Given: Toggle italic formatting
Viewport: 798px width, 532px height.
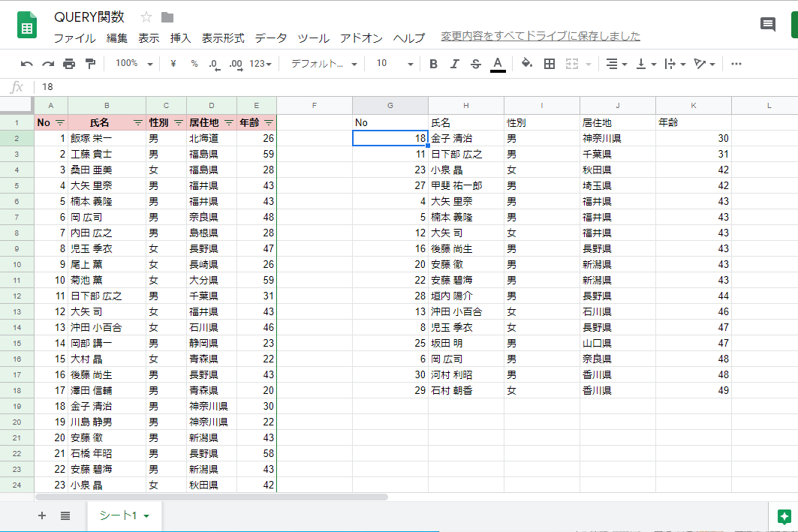Looking at the screenshot, I should (453, 64).
